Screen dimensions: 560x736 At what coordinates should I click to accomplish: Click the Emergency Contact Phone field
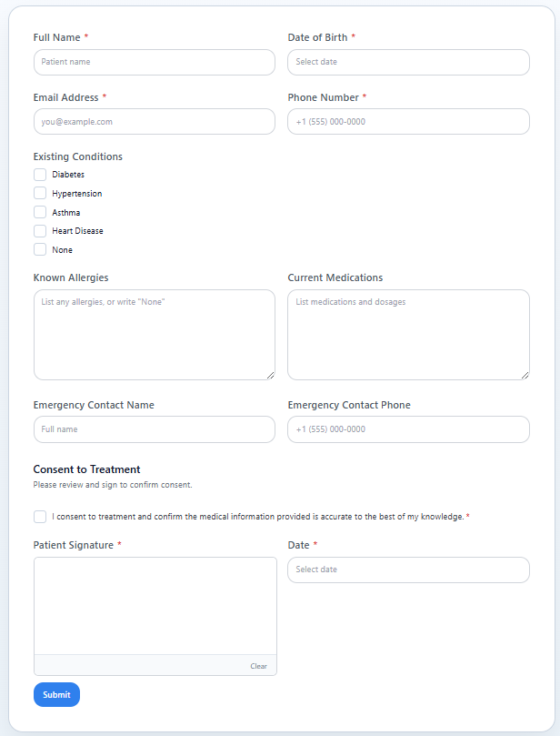(408, 429)
